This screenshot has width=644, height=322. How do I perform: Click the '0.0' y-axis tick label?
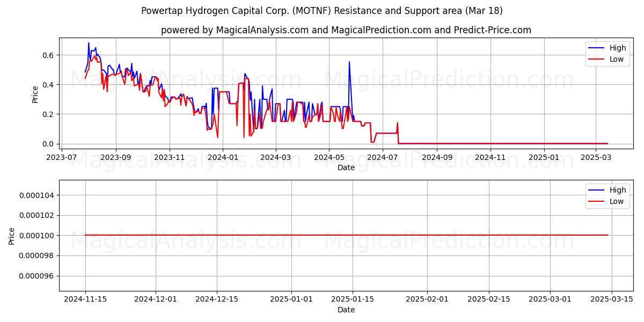click(x=49, y=144)
